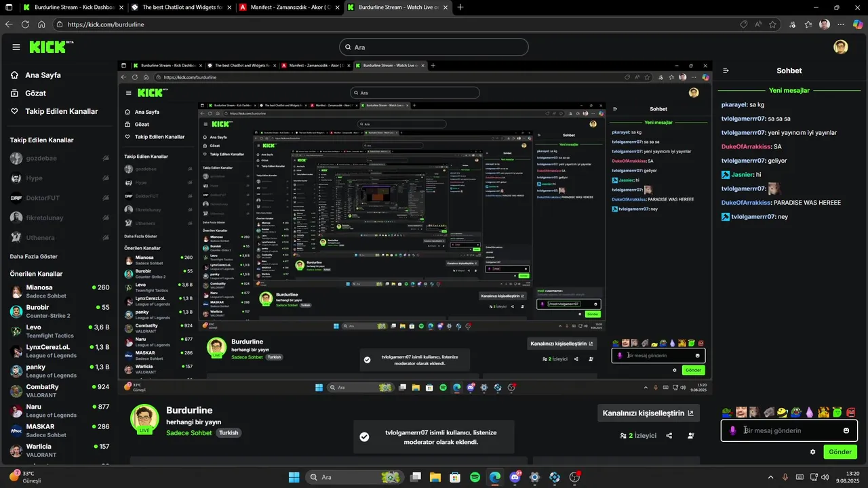868x488 pixels.
Task: Open followed channel gozdebae
Action: (59, 158)
